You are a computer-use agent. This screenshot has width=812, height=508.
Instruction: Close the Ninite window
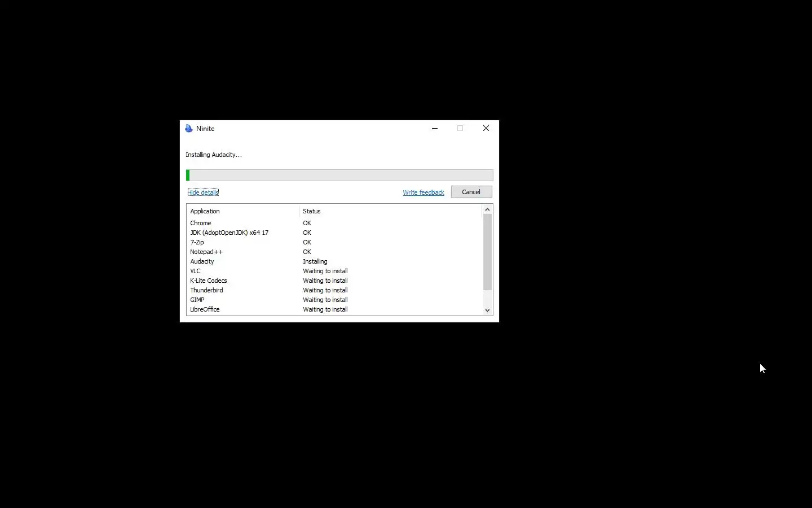[486, 129]
